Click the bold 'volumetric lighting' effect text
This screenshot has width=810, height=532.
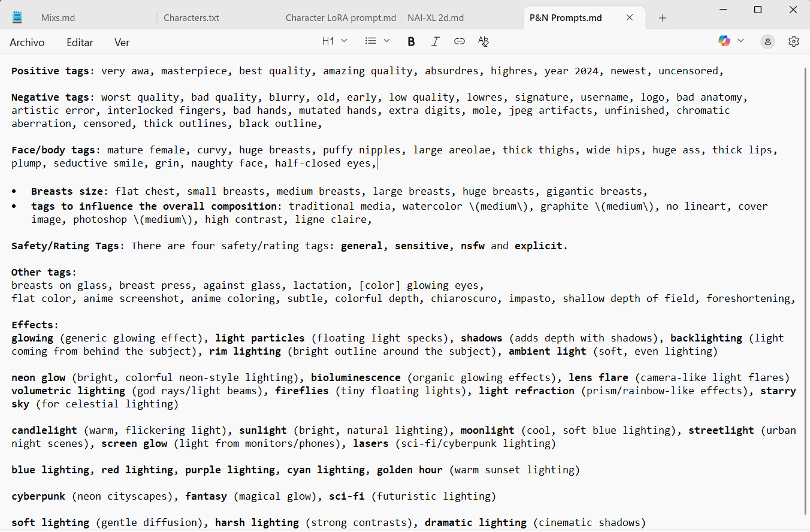(x=68, y=391)
